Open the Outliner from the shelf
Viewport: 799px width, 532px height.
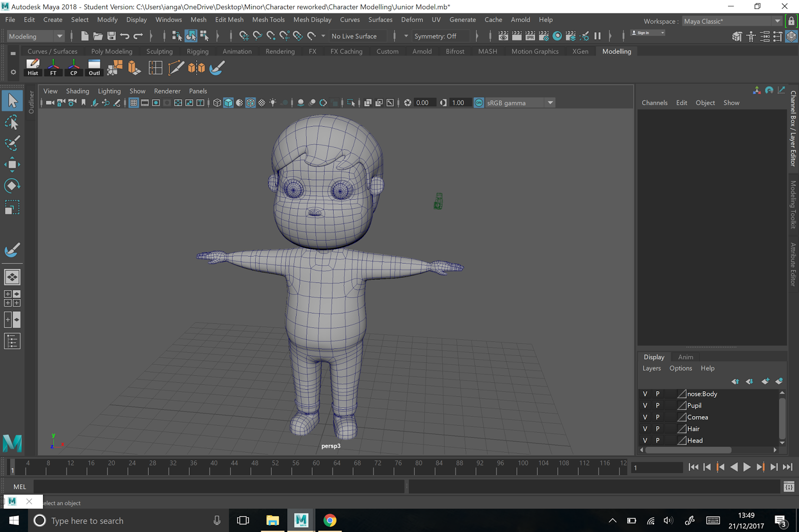tap(94, 67)
